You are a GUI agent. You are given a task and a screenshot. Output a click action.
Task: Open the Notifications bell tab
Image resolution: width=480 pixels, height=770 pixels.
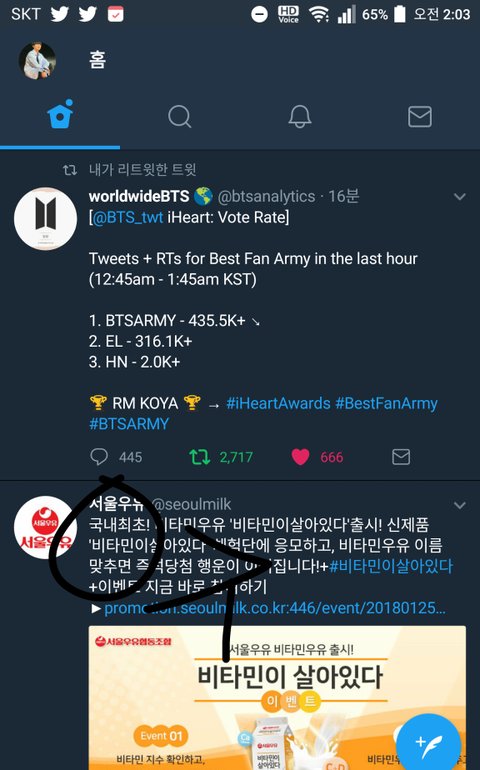(x=300, y=116)
